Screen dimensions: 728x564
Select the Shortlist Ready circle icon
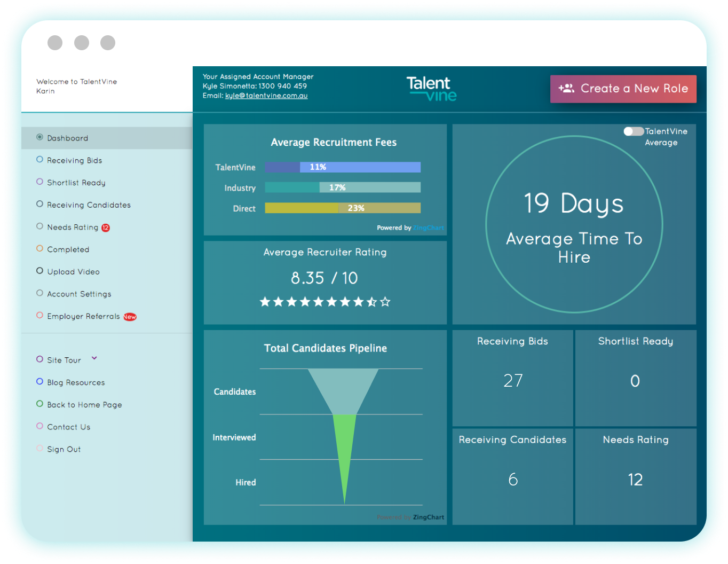pos(39,182)
